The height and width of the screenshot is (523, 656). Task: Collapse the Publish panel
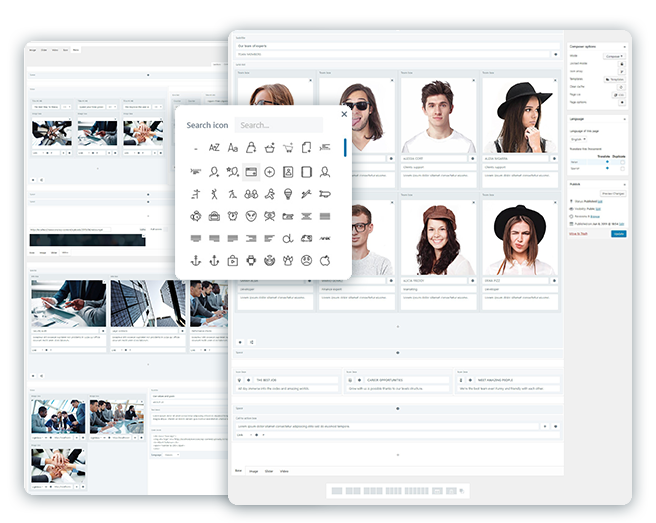(624, 184)
